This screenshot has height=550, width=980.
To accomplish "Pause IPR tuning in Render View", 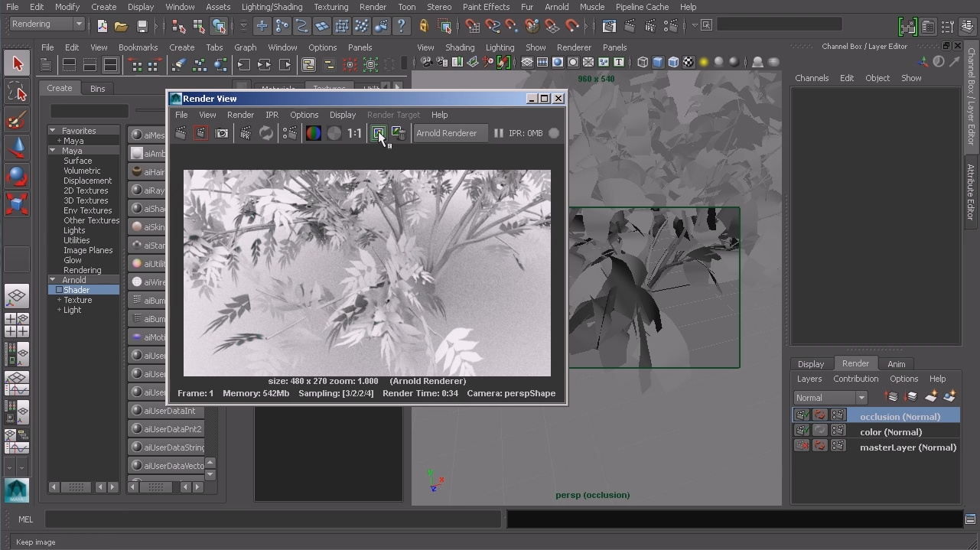I will (x=498, y=133).
